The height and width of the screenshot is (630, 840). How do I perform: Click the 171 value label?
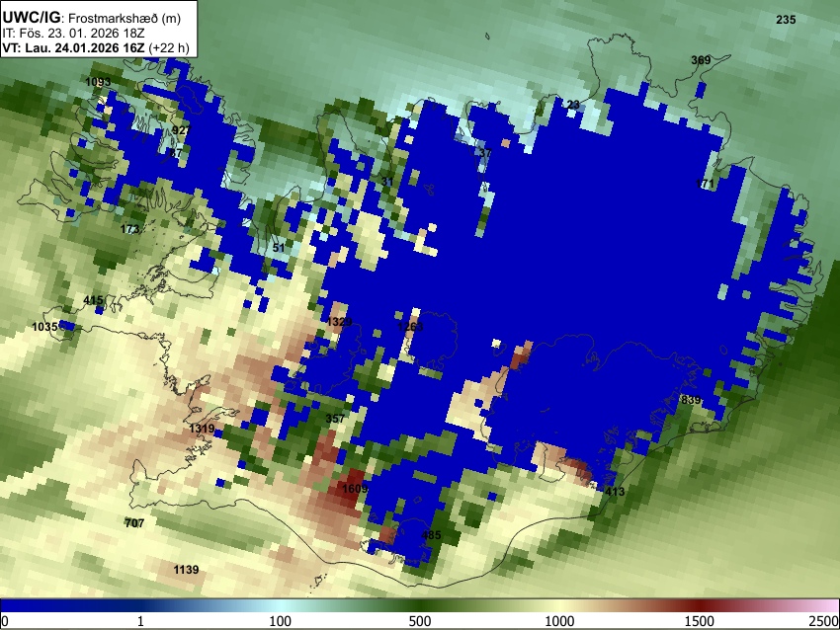[705, 184]
